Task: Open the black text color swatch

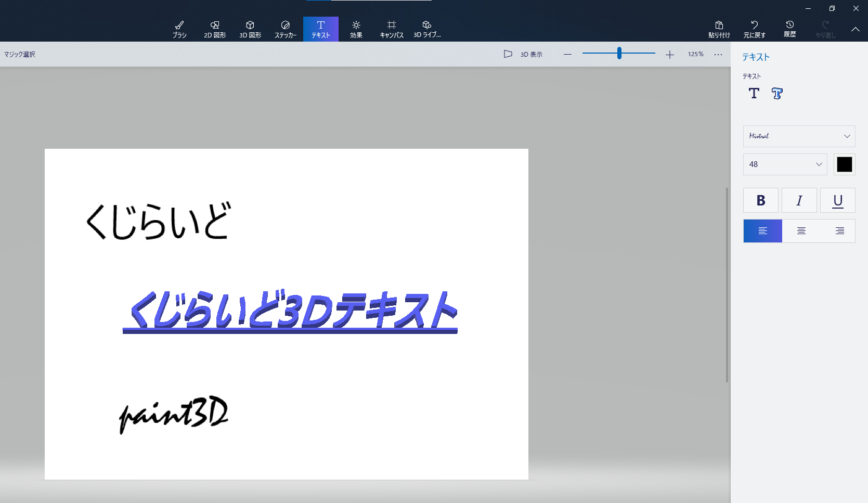Action: 845,164
